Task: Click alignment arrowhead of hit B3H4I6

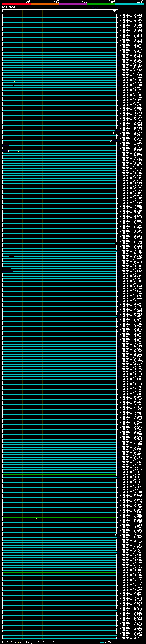Action: tap(115, 130)
